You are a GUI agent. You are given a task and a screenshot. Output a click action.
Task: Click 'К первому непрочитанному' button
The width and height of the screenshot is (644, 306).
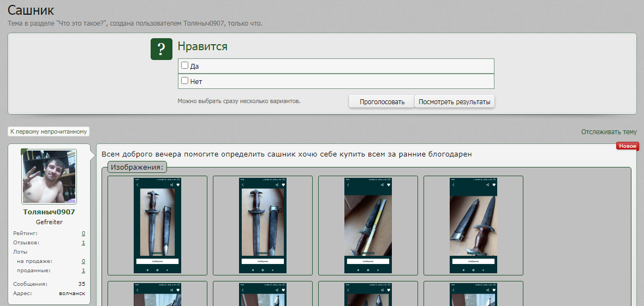pyautogui.click(x=49, y=132)
